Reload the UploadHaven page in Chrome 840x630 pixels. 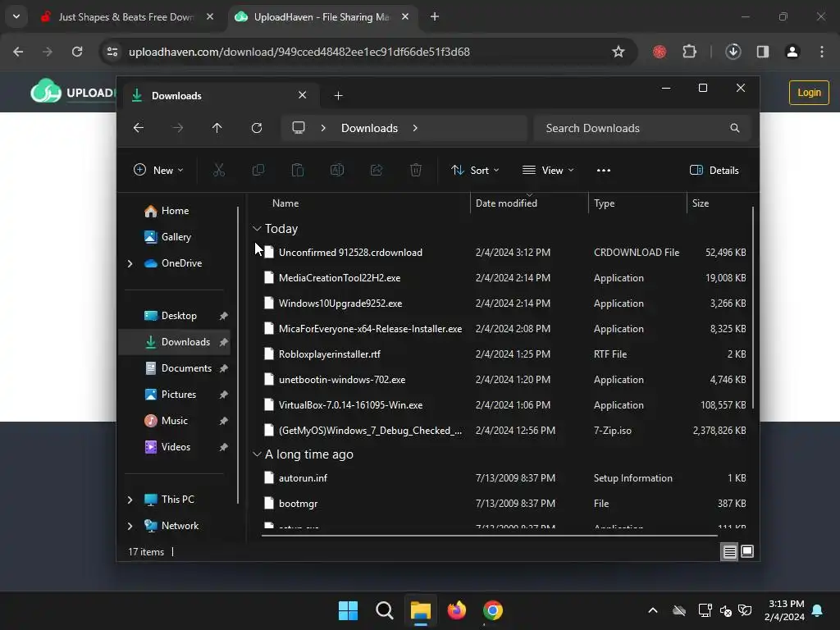click(77, 52)
